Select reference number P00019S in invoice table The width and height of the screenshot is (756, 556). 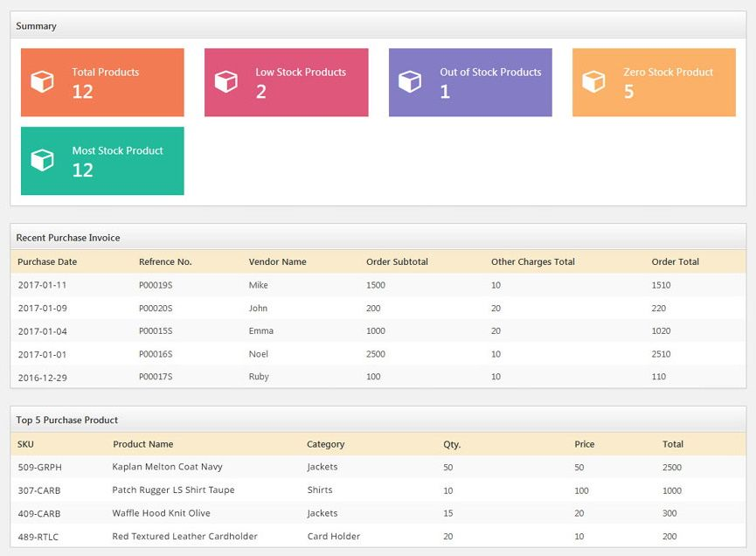click(x=156, y=285)
